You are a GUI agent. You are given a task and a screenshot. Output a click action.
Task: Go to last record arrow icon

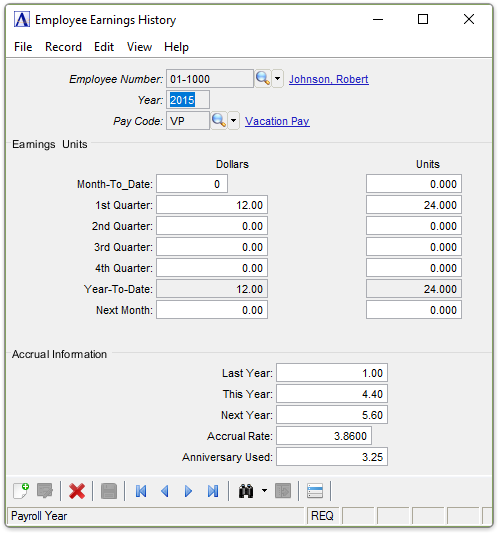(213, 491)
